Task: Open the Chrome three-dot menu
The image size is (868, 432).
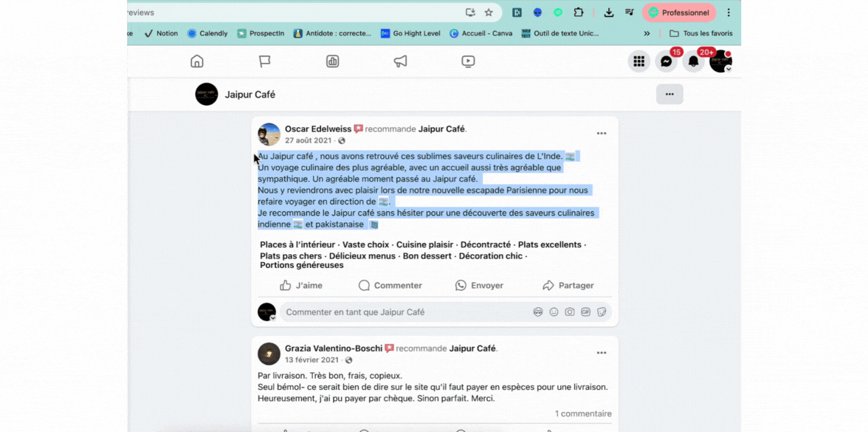Action: (728, 12)
